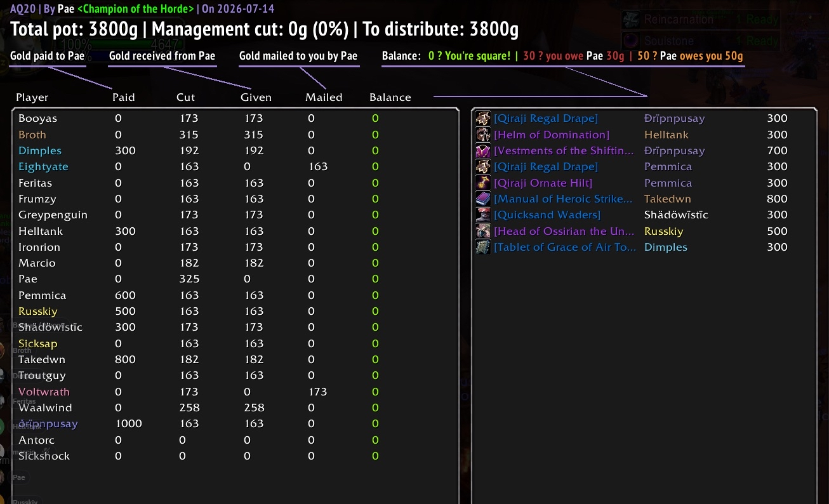Click the Helm of Domination item icon
The width and height of the screenshot is (829, 504).
point(483,135)
